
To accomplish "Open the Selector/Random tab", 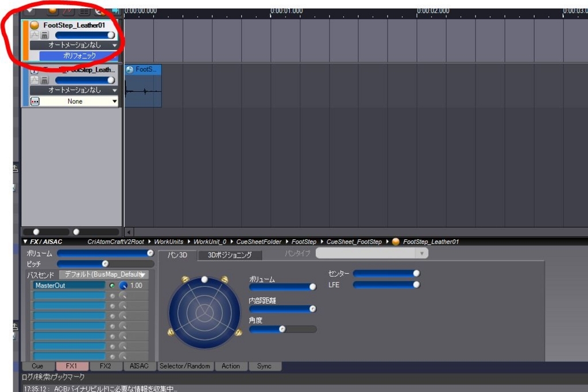I will (185, 366).
